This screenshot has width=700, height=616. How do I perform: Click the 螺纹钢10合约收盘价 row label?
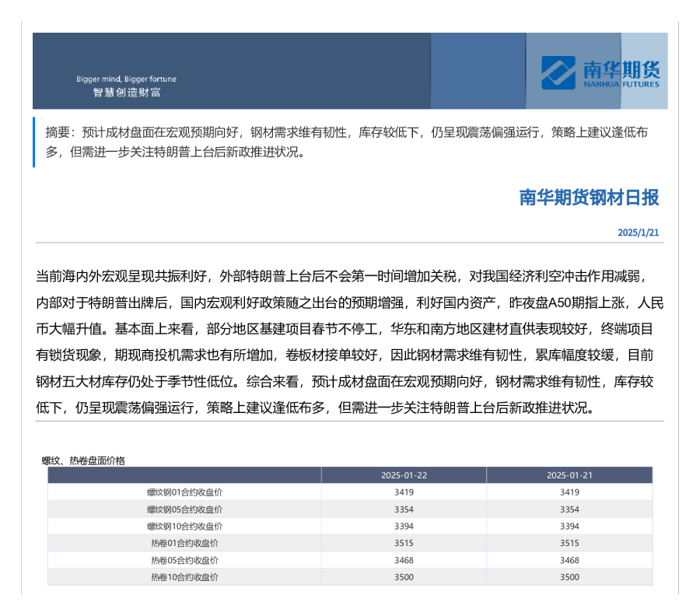[184, 527]
